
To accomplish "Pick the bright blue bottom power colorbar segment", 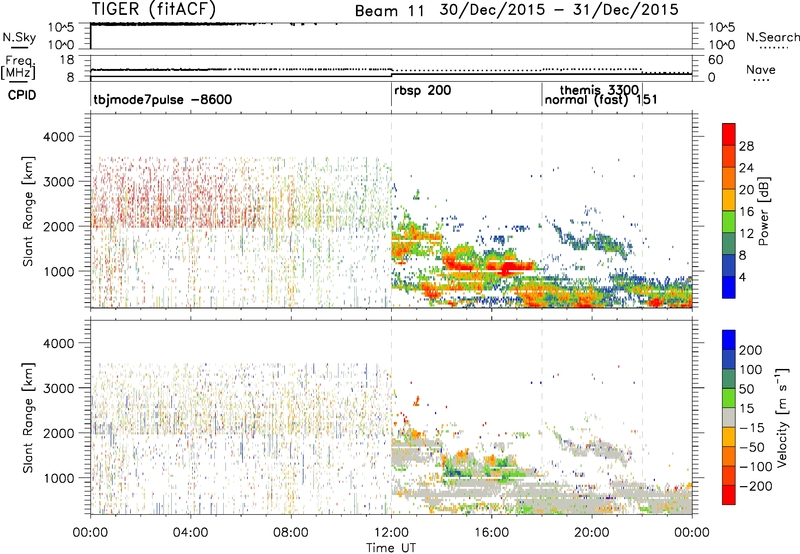I will tap(729, 288).
